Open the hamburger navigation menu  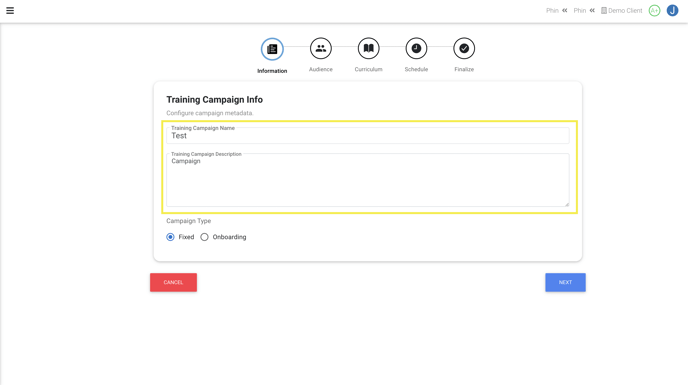[10, 11]
